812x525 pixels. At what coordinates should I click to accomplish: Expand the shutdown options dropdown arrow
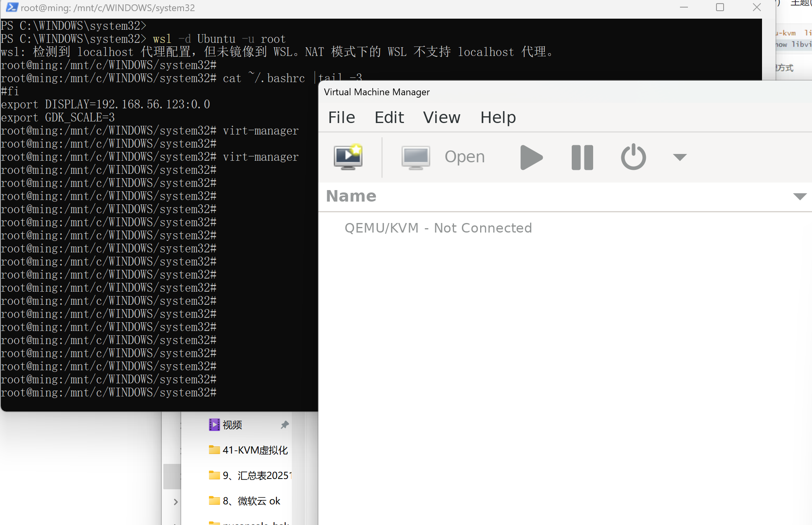(680, 157)
